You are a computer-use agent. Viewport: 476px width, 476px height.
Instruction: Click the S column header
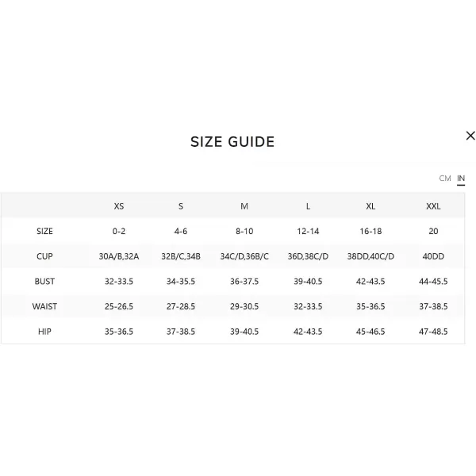tap(181, 206)
